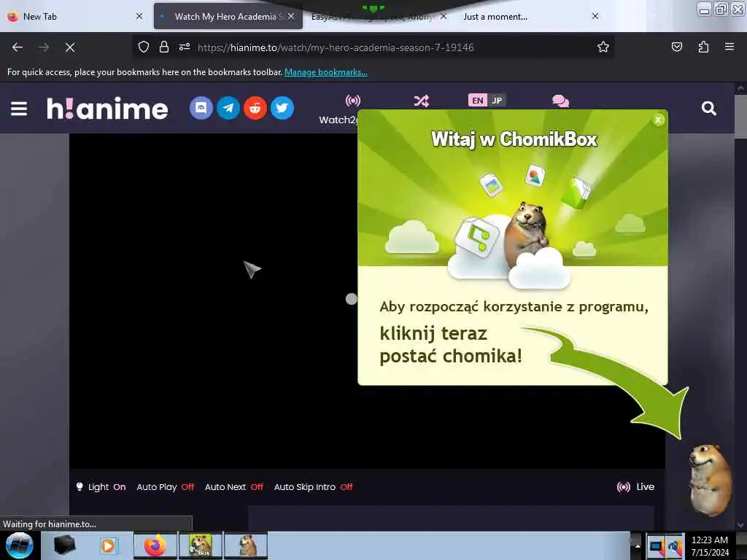
Task: Click the monitor icon in the system tray
Action: click(656, 546)
